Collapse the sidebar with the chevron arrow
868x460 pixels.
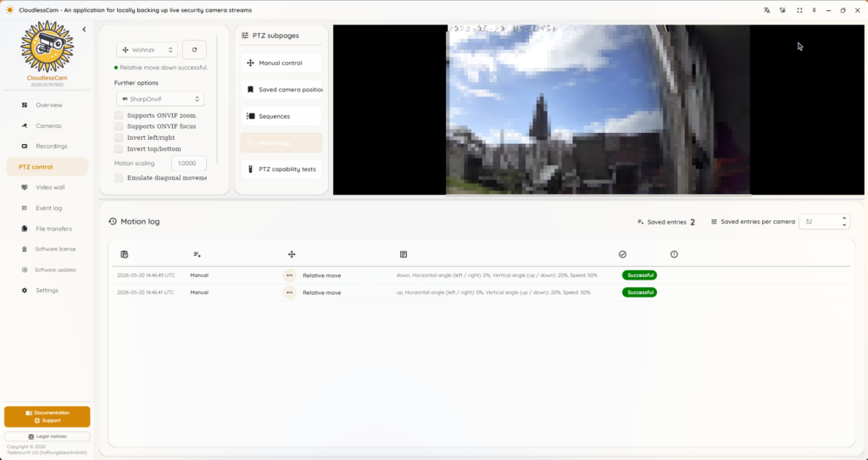[x=84, y=30]
